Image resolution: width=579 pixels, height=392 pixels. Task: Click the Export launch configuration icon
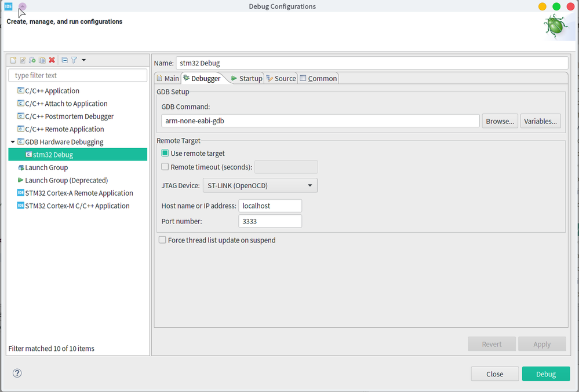(x=32, y=60)
